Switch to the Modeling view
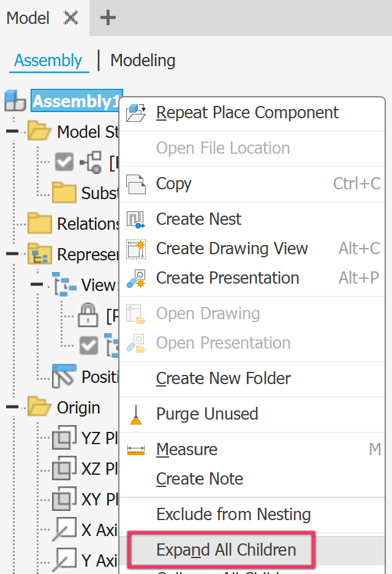 pos(143,61)
